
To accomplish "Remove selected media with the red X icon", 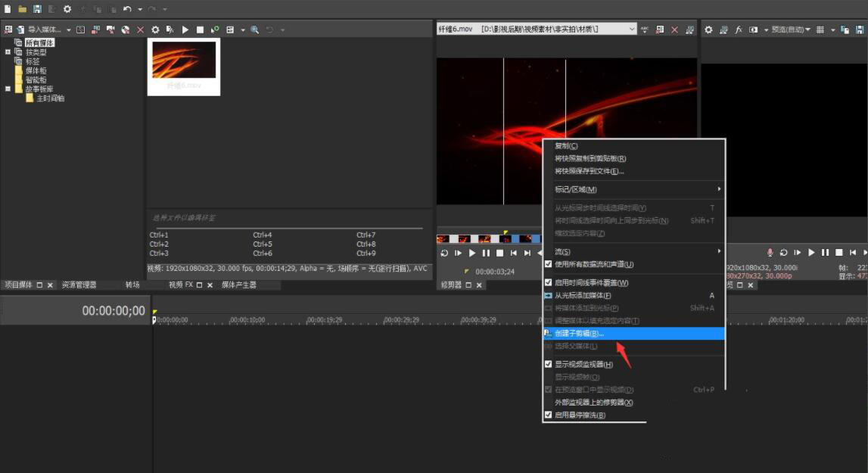I will pos(140,30).
